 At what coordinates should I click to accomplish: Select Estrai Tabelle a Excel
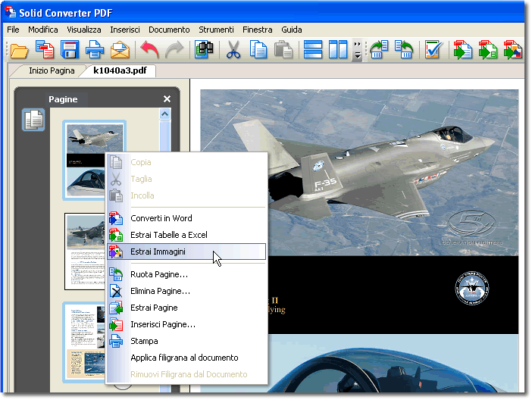tap(168, 235)
